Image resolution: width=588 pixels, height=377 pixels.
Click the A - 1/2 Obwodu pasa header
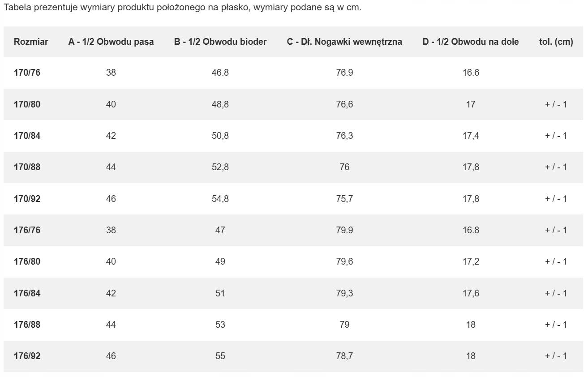pos(111,42)
